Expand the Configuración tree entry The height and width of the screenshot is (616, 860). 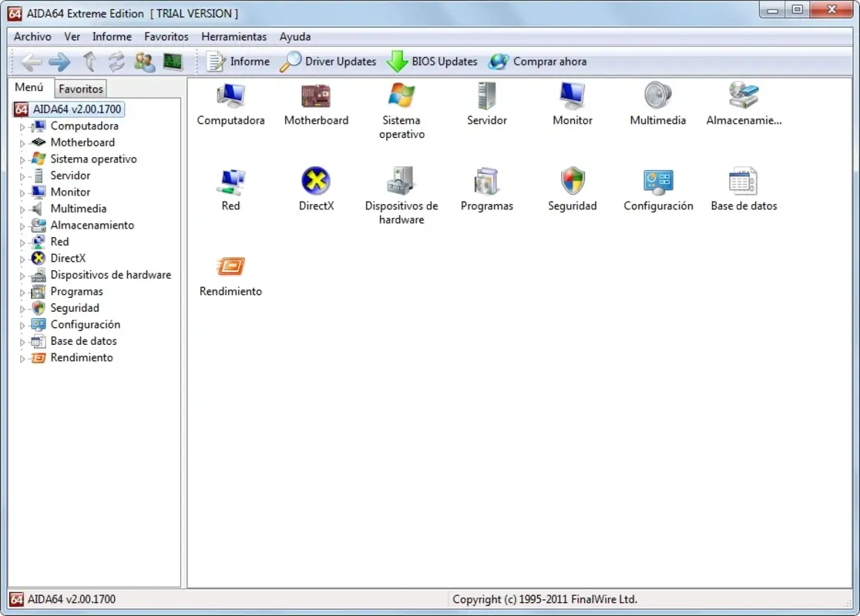click(x=23, y=324)
